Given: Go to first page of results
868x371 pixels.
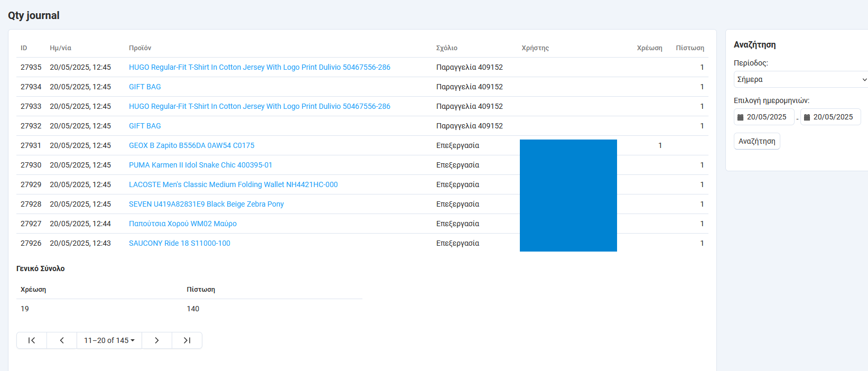Looking at the screenshot, I should 32,340.
